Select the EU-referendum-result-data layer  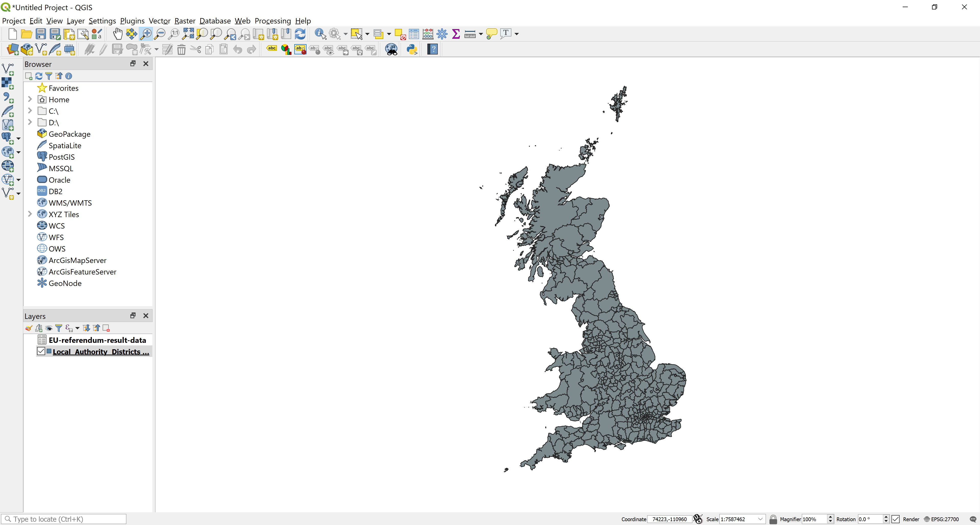(x=97, y=340)
